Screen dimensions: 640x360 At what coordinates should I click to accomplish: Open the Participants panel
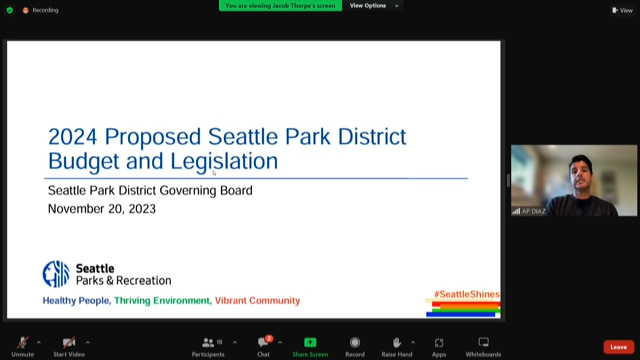pyautogui.click(x=208, y=347)
